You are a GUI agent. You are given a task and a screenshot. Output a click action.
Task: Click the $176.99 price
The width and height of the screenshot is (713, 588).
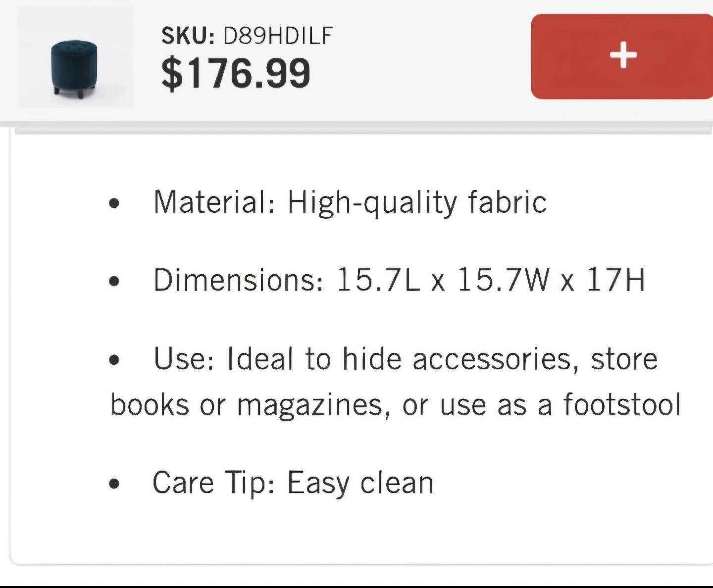(x=236, y=73)
